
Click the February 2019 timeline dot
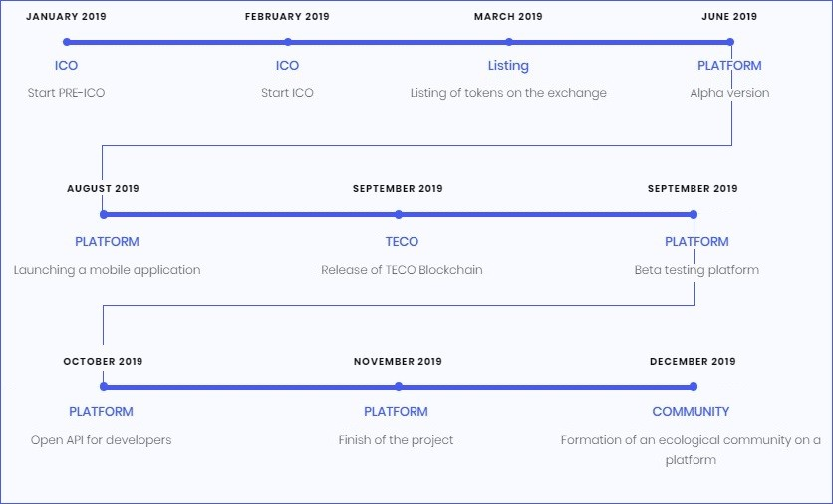click(x=288, y=42)
